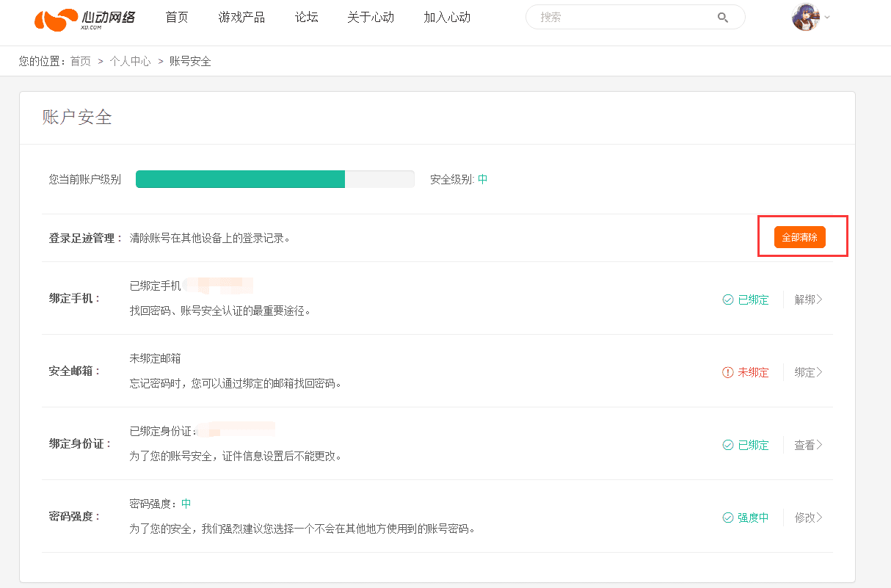Click the 个人中心 breadcrumb link
Image resolution: width=891 pixels, height=588 pixels.
coord(130,62)
